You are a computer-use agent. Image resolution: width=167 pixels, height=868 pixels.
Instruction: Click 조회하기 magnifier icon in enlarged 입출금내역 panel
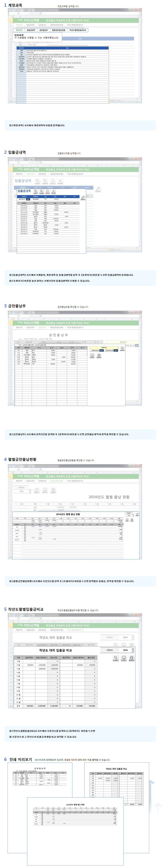tap(35, 191)
